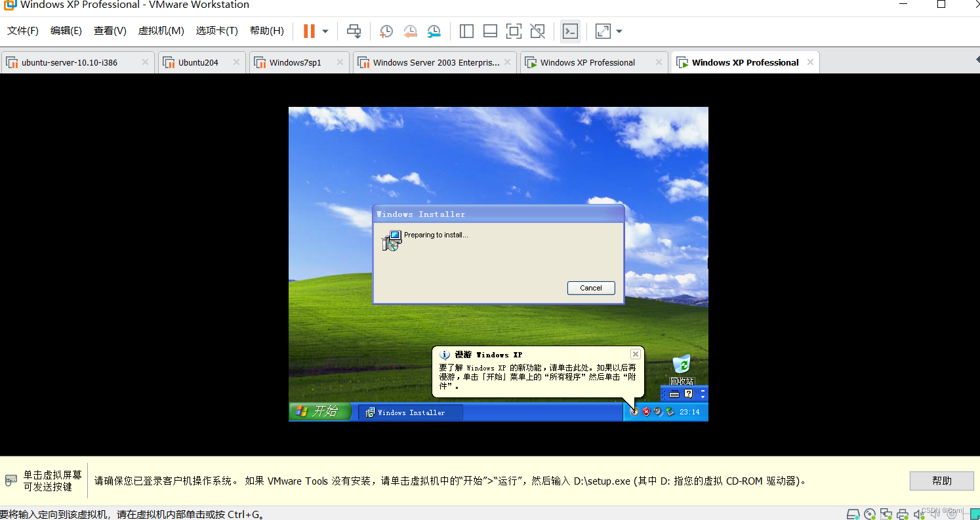Image resolution: width=980 pixels, height=520 pixels.
Task: Close the Windows7sp1 tab
Action: coord(340,62)
